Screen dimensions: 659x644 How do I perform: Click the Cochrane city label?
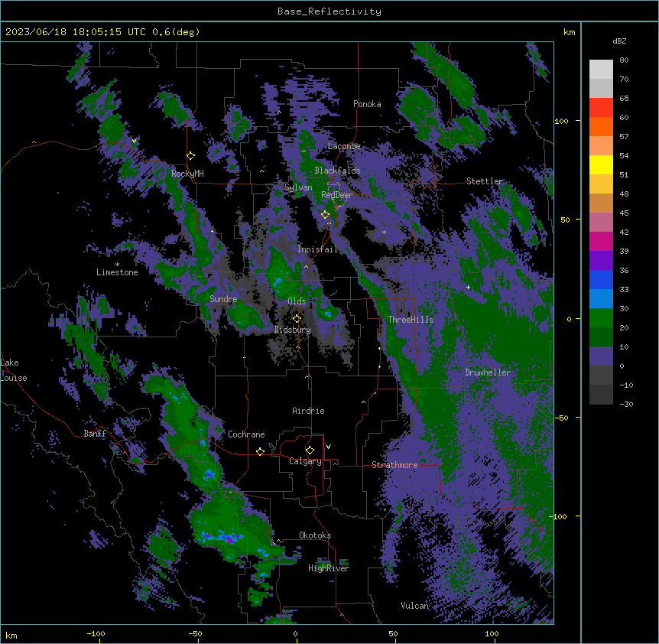pos(246,434)
